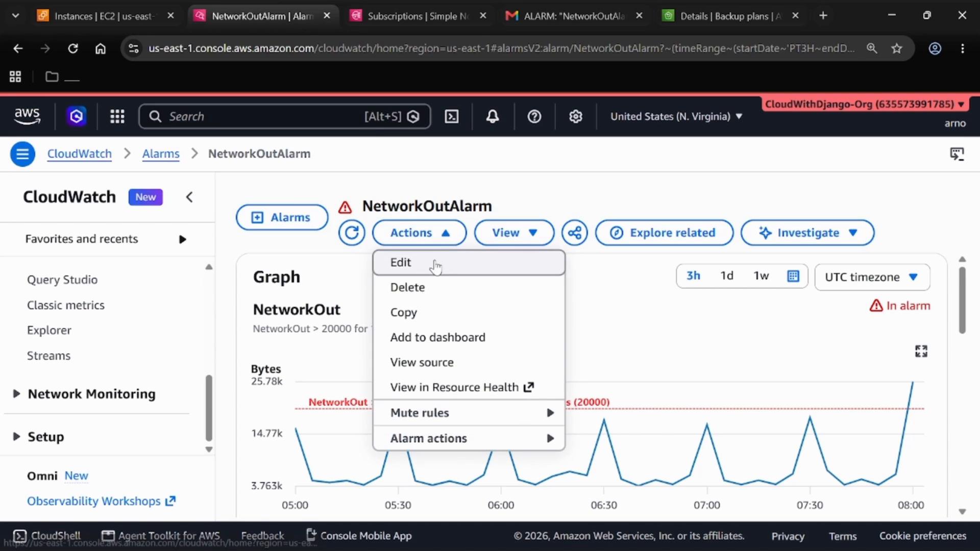This screenshot has height=551, width=980.
Task: Click the sidebar navigation scrollbar thumb
Action: click(x=209, y=408)
